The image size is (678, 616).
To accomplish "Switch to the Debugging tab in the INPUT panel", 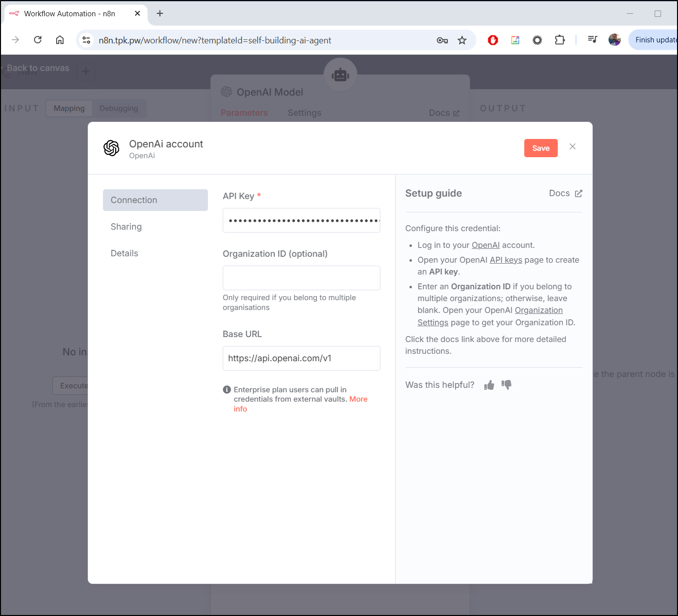I will tap(119, 108).
